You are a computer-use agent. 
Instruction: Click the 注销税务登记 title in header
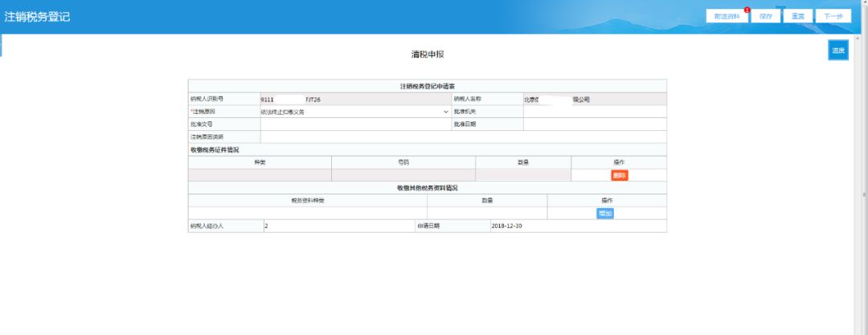[x=37, y=17]
